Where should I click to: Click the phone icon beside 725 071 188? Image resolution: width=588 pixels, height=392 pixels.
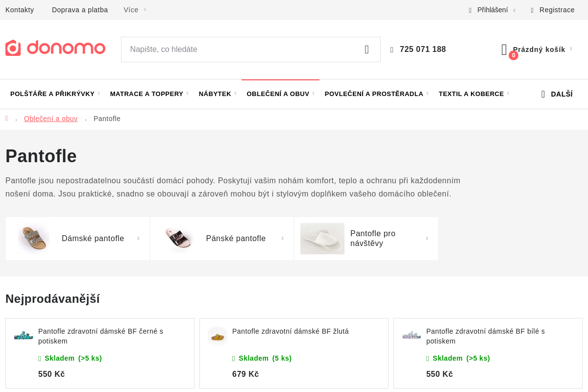(x=392, y=49)
